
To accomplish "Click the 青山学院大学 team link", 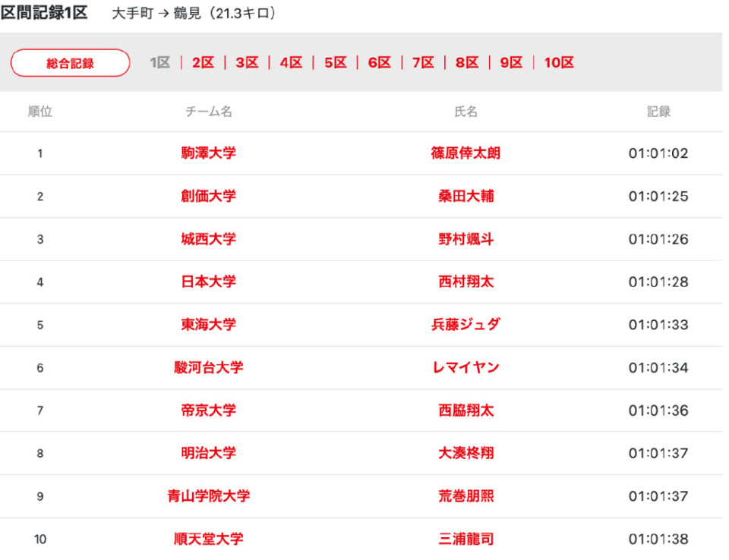I will pos(209,496).
